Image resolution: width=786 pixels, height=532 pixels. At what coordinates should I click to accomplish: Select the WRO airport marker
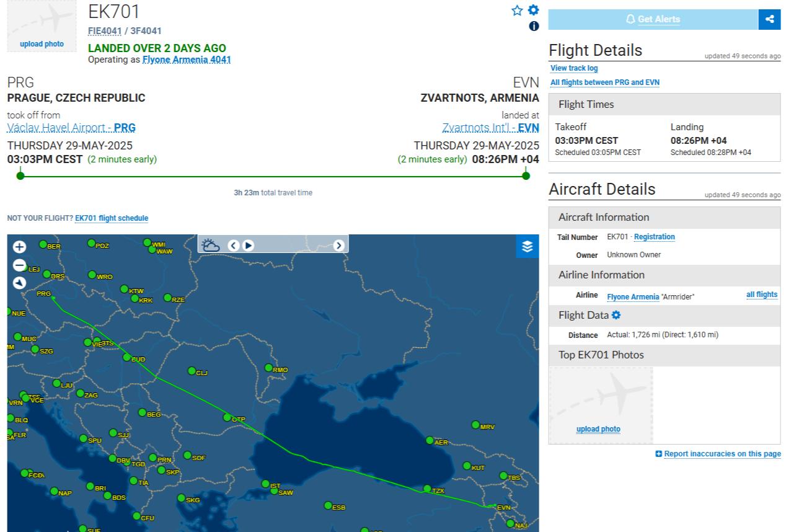[x=92, y=275]
